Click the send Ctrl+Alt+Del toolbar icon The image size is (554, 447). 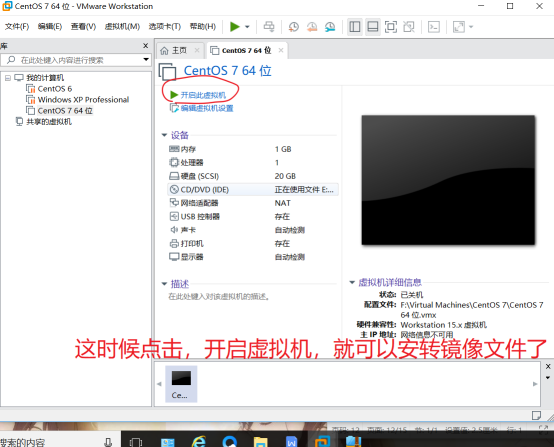click(269, 27)
